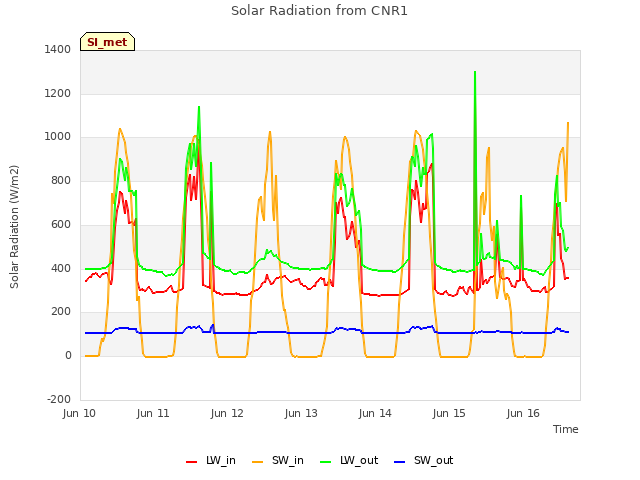
Task: Click the green LW_out legend swatch
Action: coord(326,462)
